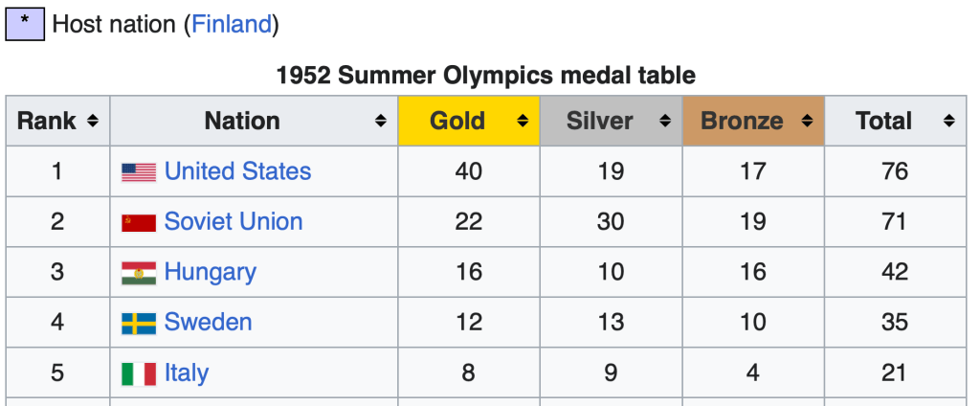The height and width of the screenshot is (406, 980).
Task: Visit the Italy link
Action: click(x=187, y=372)
